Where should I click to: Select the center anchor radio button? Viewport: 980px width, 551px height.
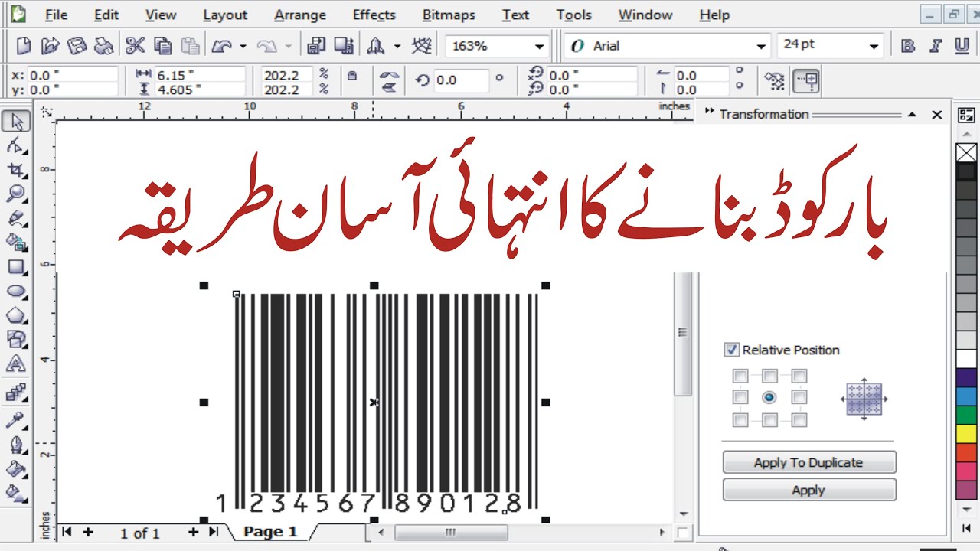tap(769, 397)
